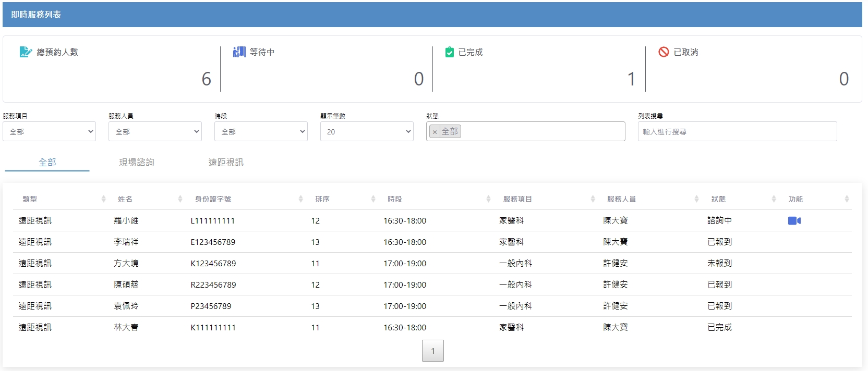Go to page 1 in pagination
This screenshot has width=868, height=371.
pos(433,351)
